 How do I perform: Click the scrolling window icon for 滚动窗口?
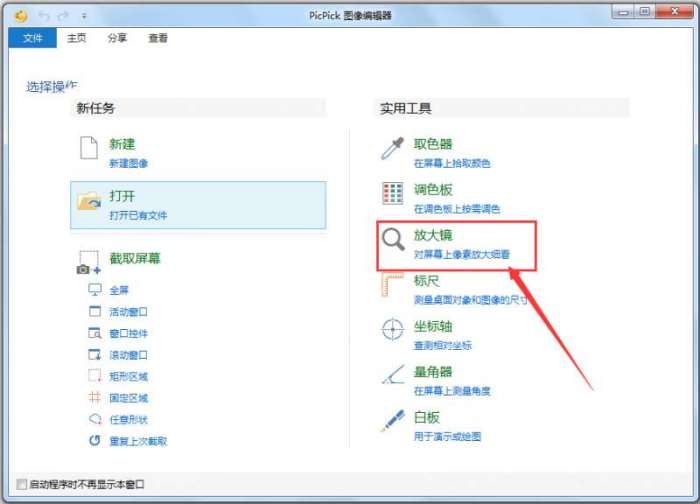click(95, 354)
